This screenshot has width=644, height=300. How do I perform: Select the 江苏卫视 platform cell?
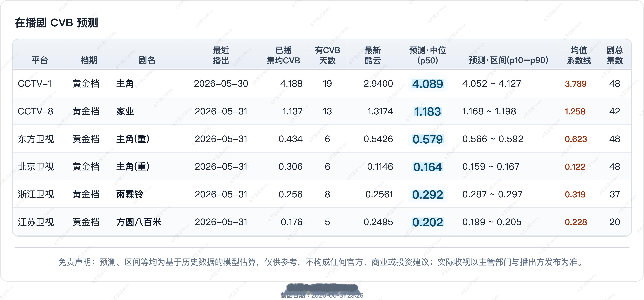pos(36,222)
